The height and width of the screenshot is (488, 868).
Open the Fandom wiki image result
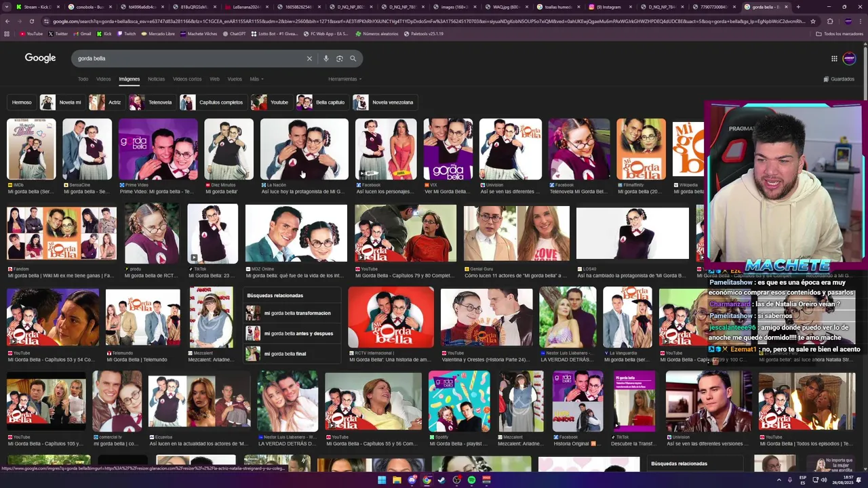62,234
